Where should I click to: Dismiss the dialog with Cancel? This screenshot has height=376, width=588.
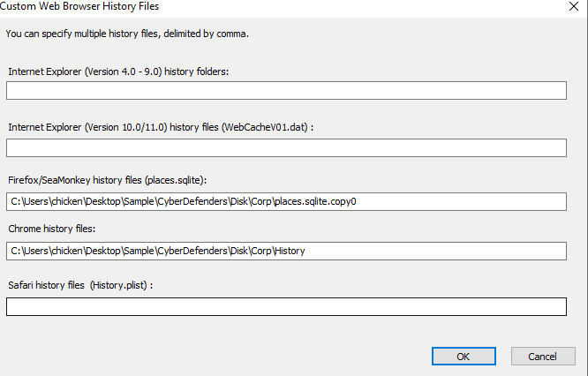click(542, 356)
